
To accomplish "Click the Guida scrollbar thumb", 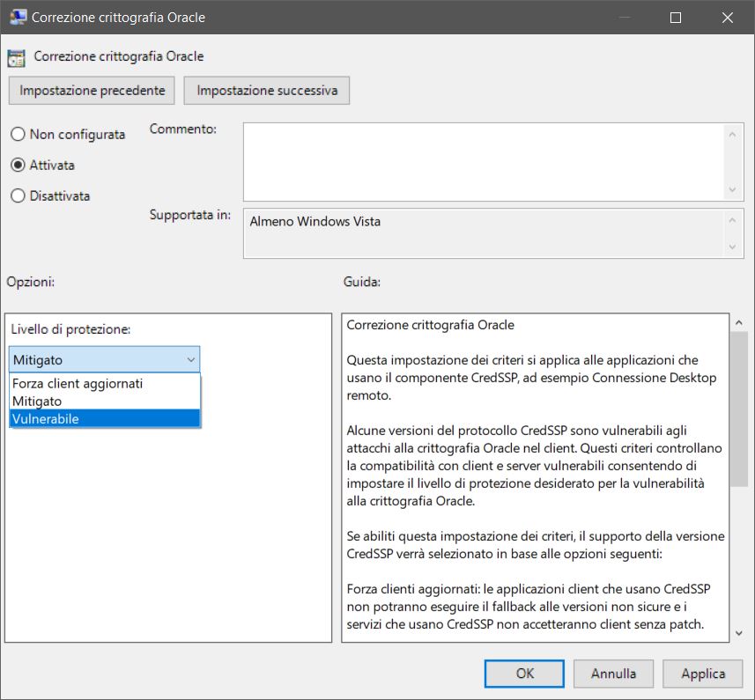I will tap(739, 409).
